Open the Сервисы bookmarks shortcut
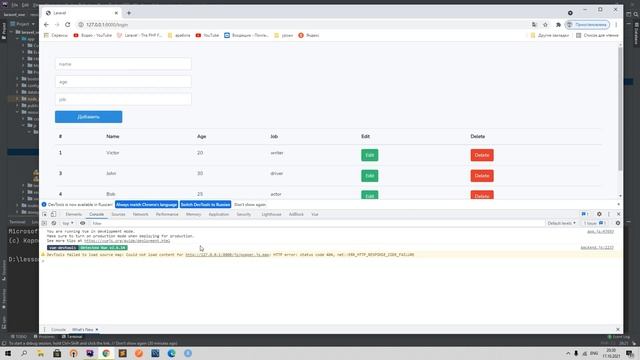640x360 pixels. [56, 36]
